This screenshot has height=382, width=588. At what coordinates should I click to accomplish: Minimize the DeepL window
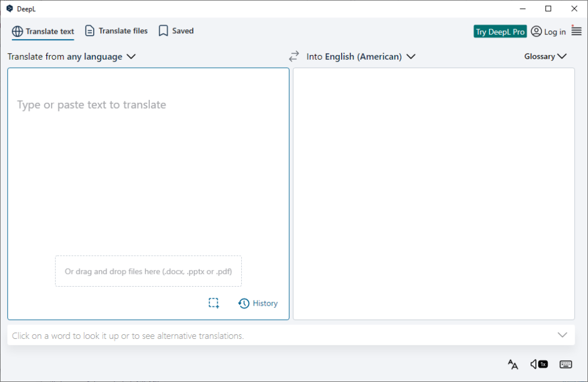click(x=523, y=8)
